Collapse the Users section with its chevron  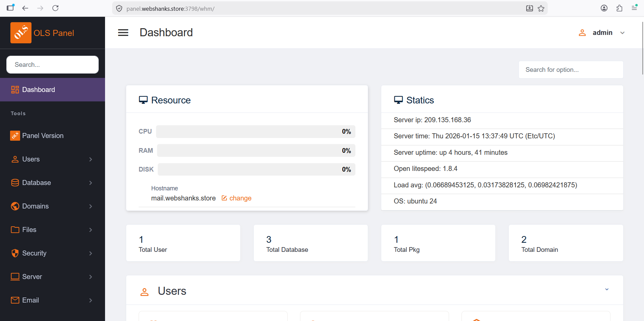click(x=607, y=289)
